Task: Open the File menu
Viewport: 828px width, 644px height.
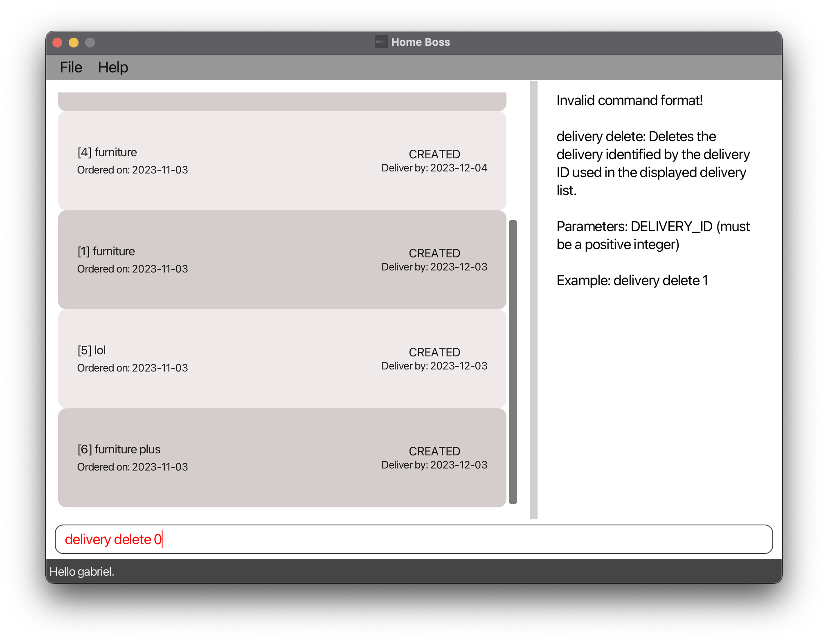Action: [71, 68]
